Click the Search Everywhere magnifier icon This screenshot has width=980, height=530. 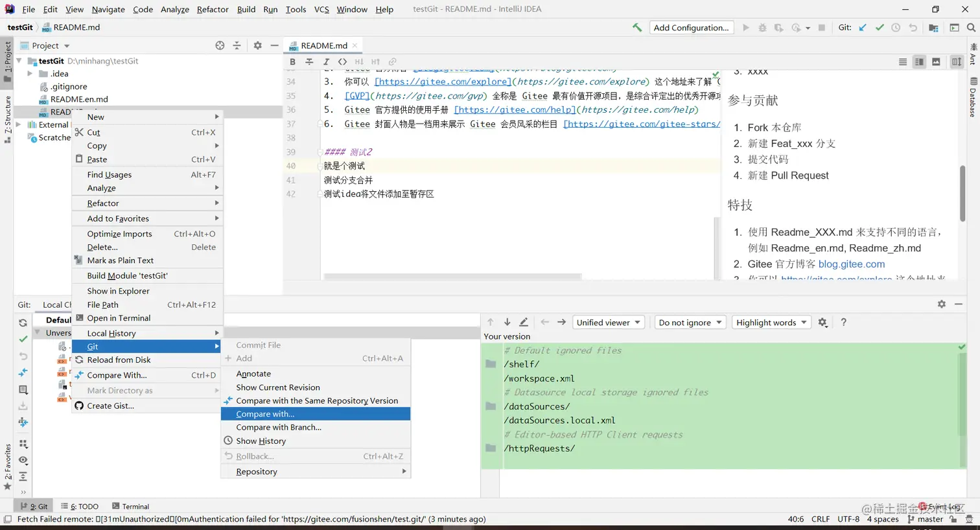pos(971,27)
